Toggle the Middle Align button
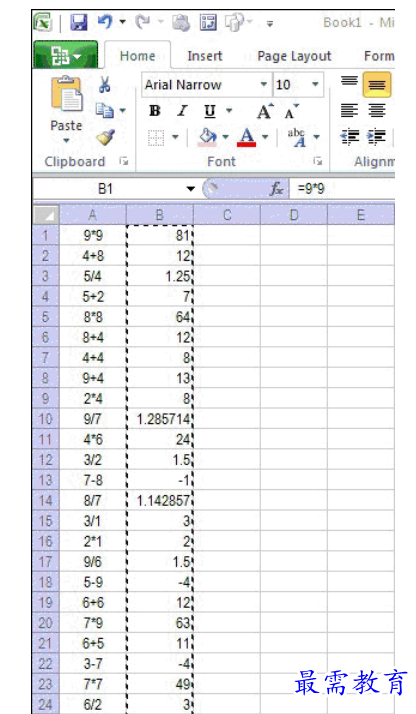 click(377, 84)
